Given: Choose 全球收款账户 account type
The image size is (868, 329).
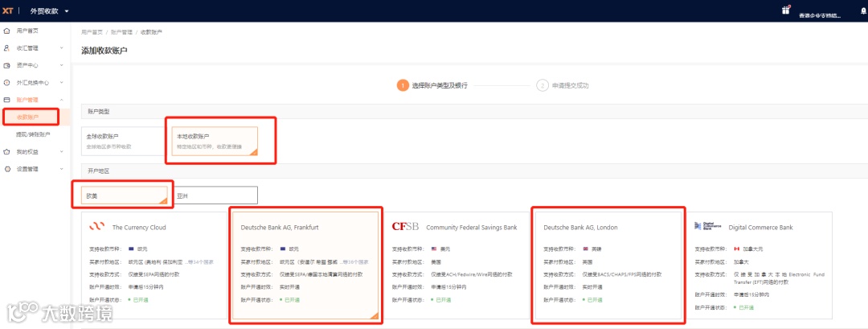Looking at the screenshot, I should point(124,142).
